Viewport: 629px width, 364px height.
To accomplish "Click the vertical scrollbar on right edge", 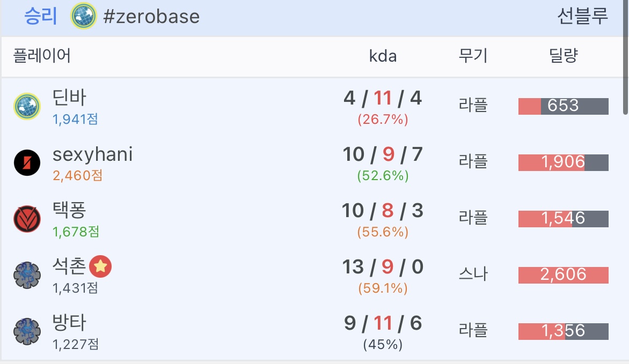I will tap(625, 59).
